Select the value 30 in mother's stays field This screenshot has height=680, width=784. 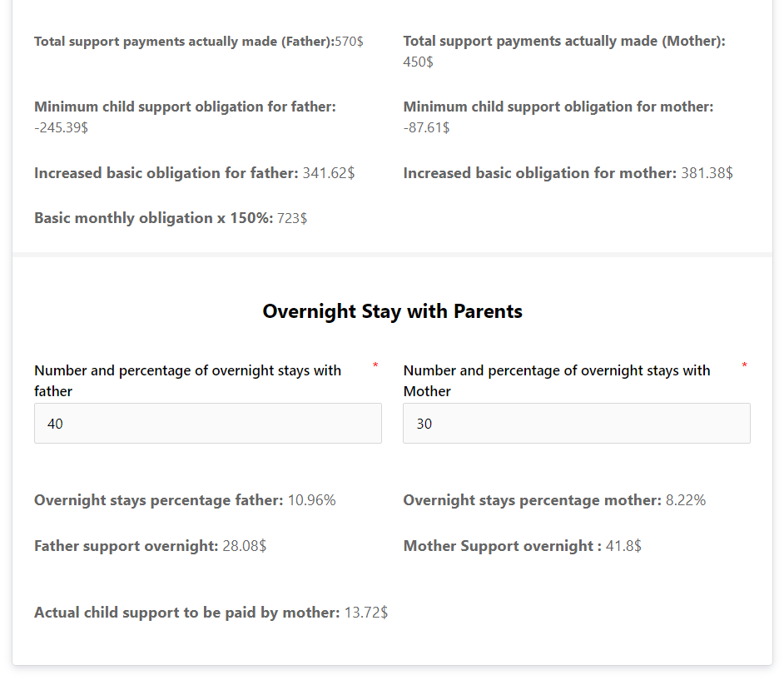(423, 424)
